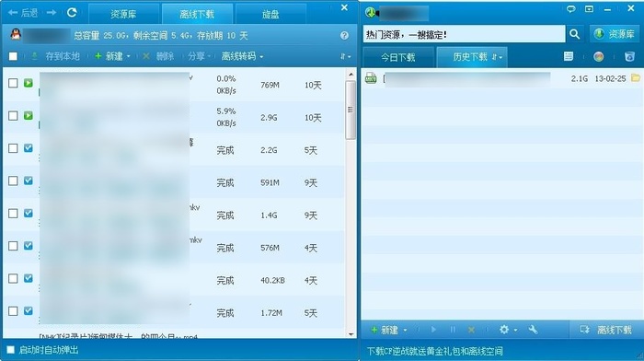This screenshot has height=361, width=644.
Task: Enable the 启动时自动弹出 checkbox
Action: coord(11,350)
